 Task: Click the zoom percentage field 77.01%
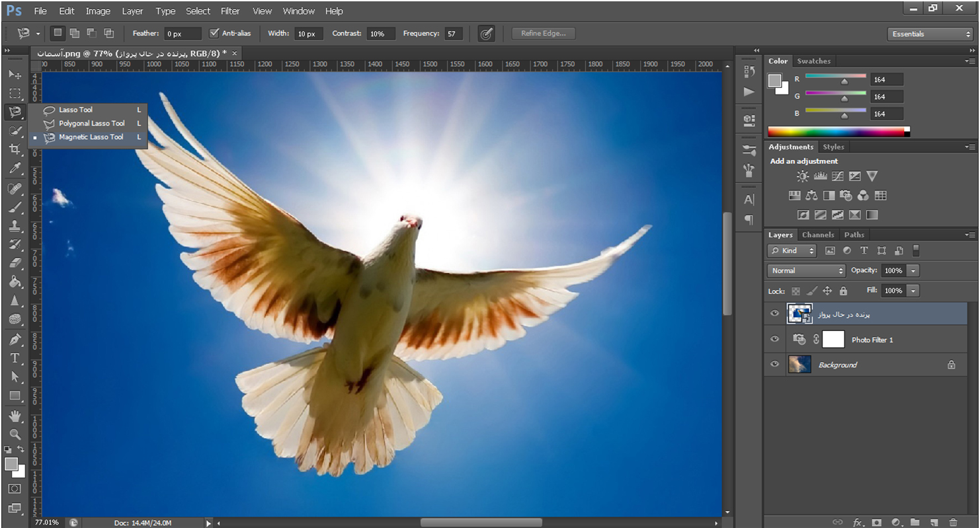47,523
